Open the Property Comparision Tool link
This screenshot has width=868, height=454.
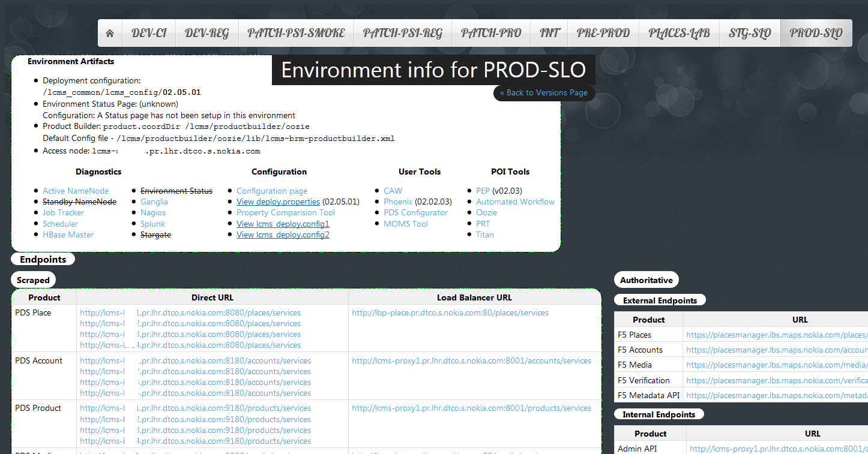[x=286, y=212]
